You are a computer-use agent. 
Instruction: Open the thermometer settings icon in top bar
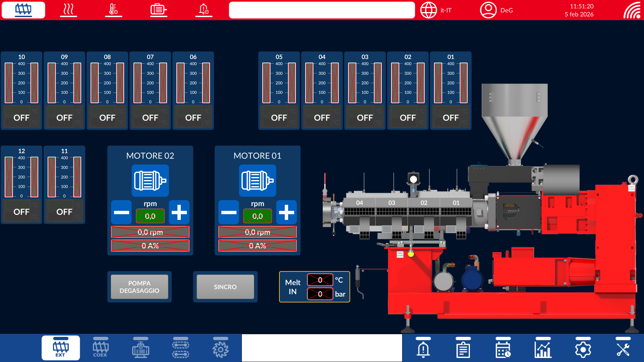[113, 10]
